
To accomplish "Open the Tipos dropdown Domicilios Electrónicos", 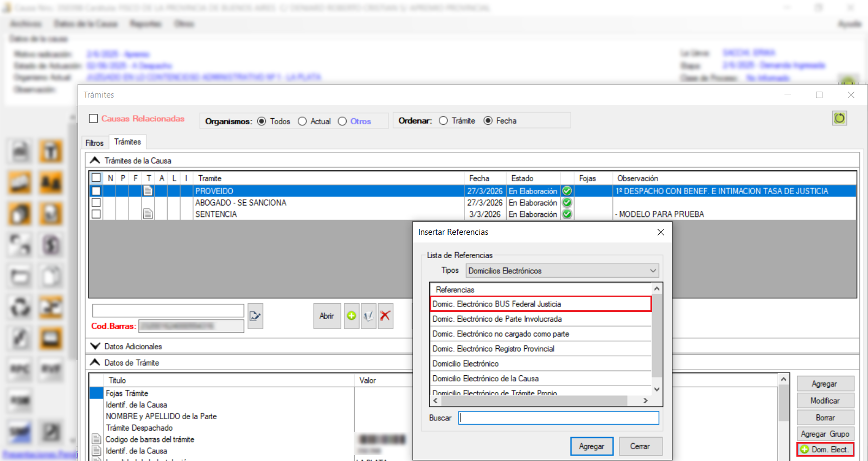I will pyautogui.click(x=563, y=271).
